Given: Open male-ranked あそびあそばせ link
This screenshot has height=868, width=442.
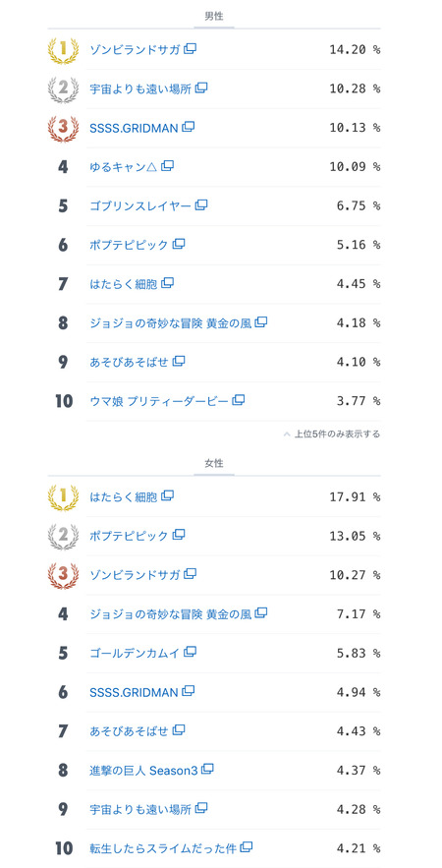Looking at the screenshot, I should 129,362.
